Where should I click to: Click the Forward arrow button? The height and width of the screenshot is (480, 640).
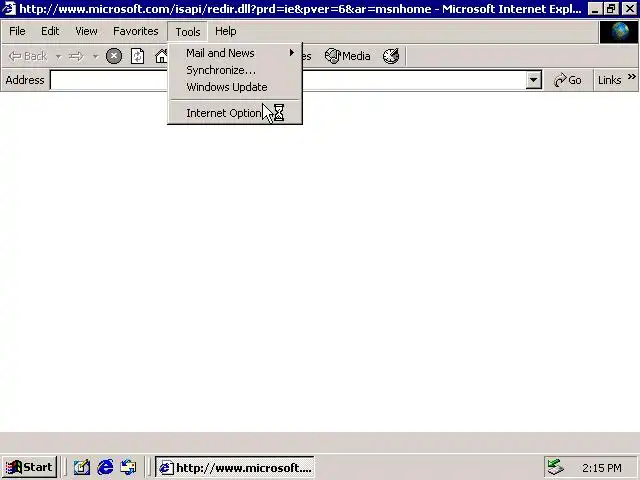(76, 56)
